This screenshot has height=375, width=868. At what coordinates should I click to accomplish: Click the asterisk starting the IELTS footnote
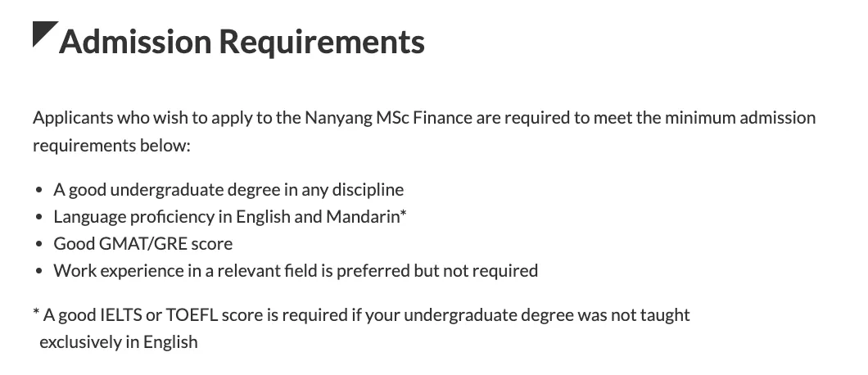36,314
